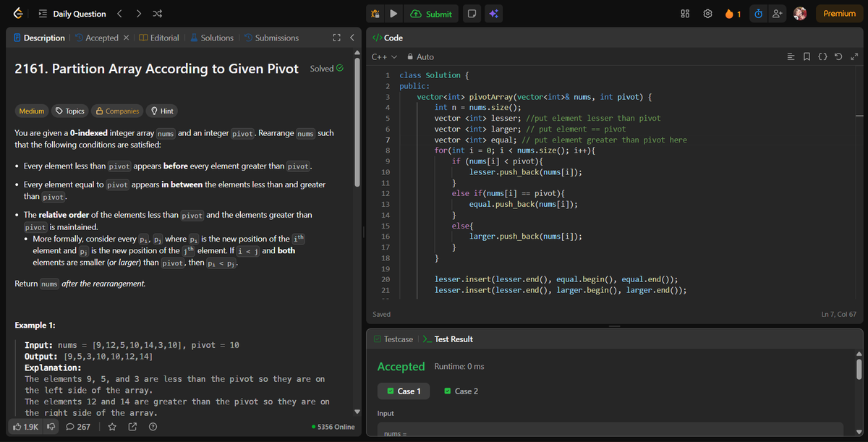
Task: Click the 'Saved' editor status text
Action: click(x=381, y=314)
